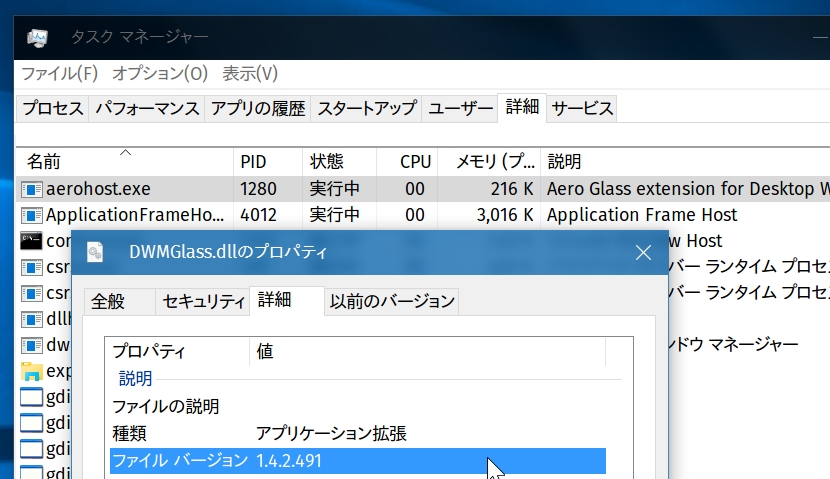Click PID value 4012

258,215
